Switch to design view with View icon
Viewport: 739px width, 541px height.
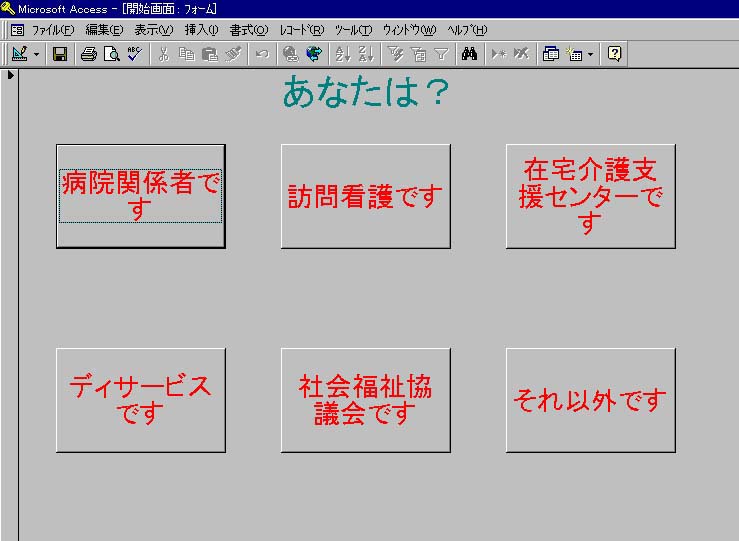coord(19,54)
